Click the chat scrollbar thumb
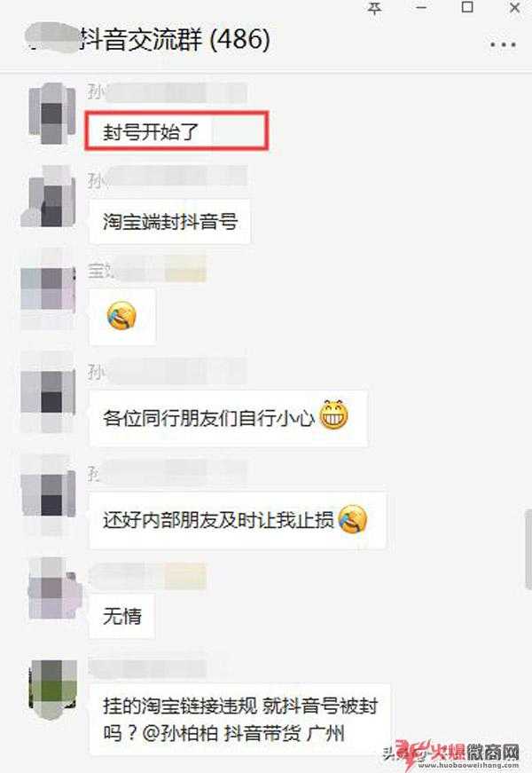The image size is (532, 773). (528, 549)
